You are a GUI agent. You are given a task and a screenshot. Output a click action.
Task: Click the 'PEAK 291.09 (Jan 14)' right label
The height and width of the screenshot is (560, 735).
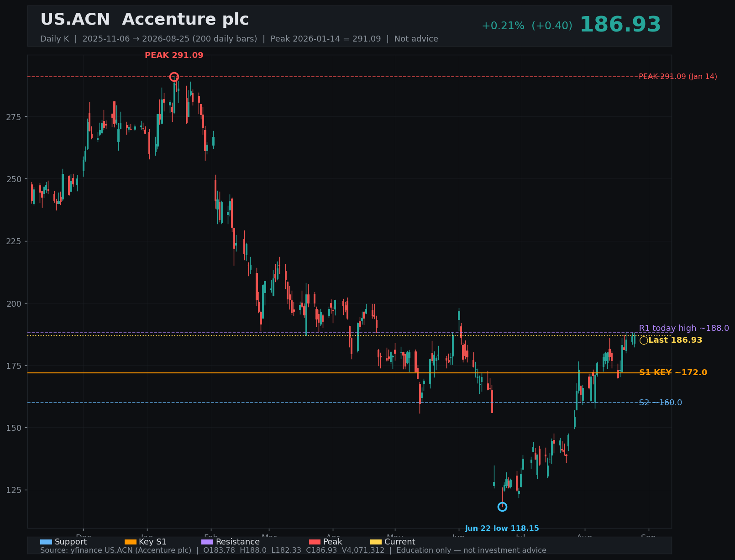pyautogui.click(x=678, y=77)
